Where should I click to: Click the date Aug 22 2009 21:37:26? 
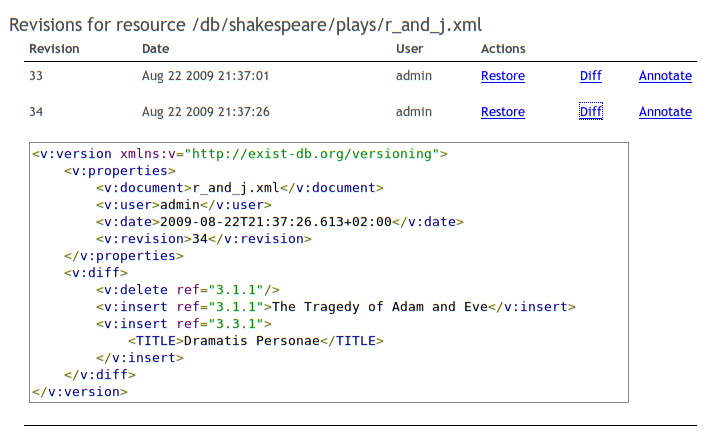205,112
